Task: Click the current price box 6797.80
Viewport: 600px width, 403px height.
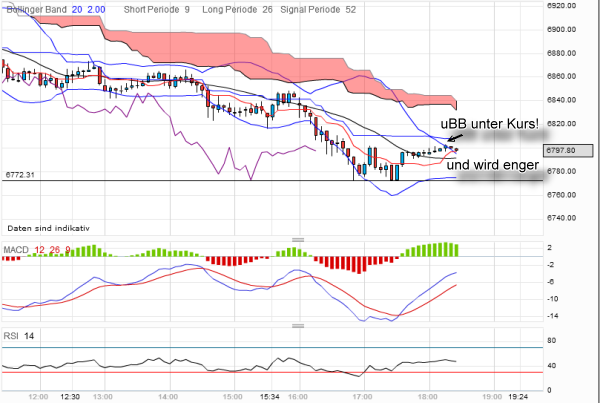Action: [x=567, y=150]
